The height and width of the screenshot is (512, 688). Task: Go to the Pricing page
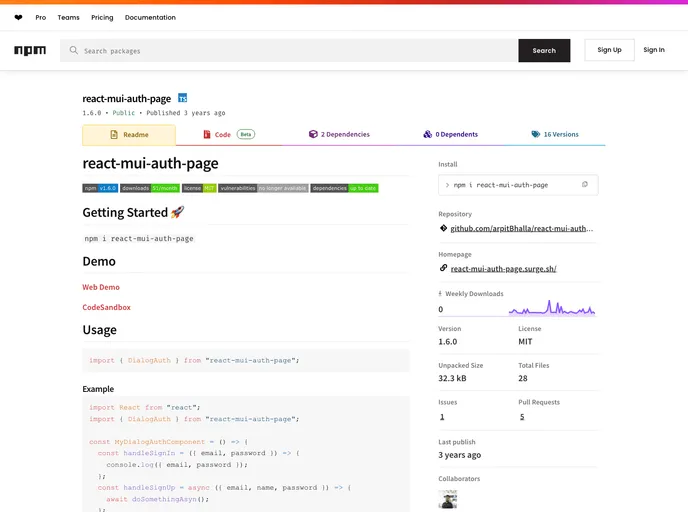pos(102,18)
